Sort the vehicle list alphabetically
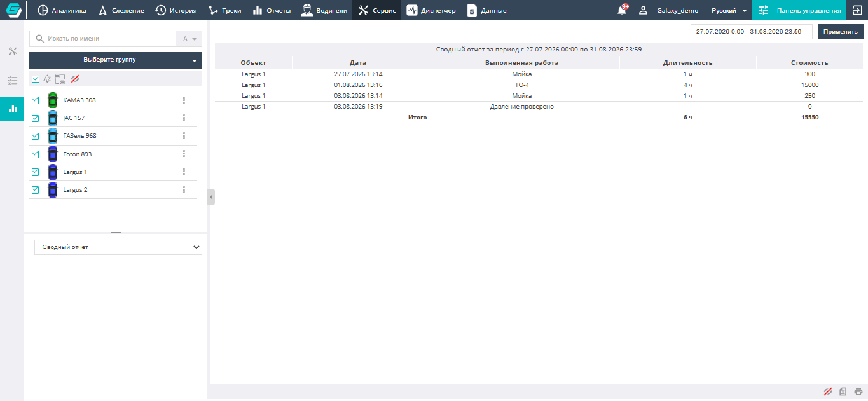The height and width of the screenshot is (401, 868). (46, 79)
